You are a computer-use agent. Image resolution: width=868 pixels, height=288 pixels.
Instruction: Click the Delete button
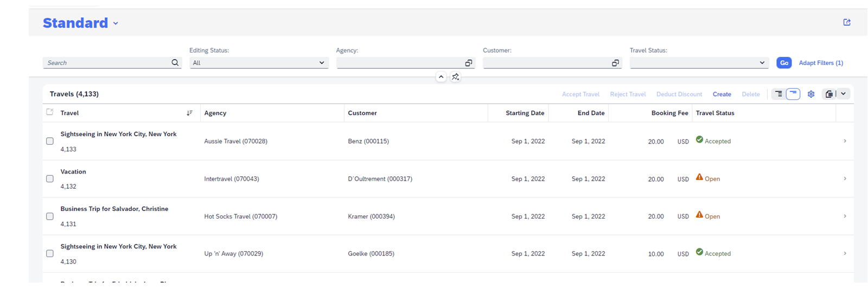[x=751, y=94]
